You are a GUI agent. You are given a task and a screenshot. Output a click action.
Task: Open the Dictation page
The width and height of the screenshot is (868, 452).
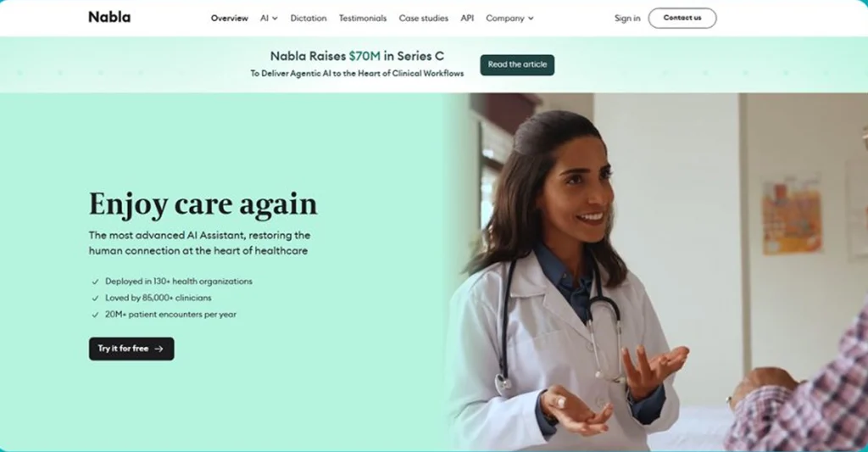point(309,19)
